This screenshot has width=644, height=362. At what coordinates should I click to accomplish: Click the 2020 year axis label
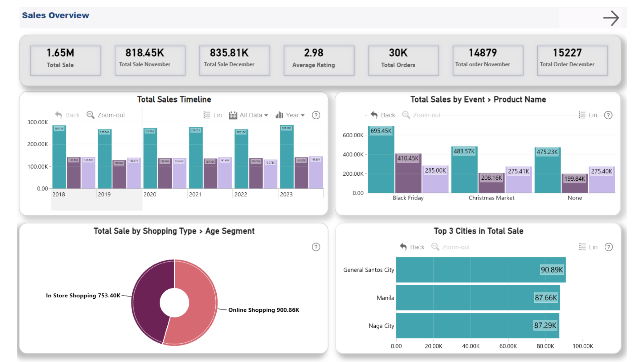click(150, 194)
